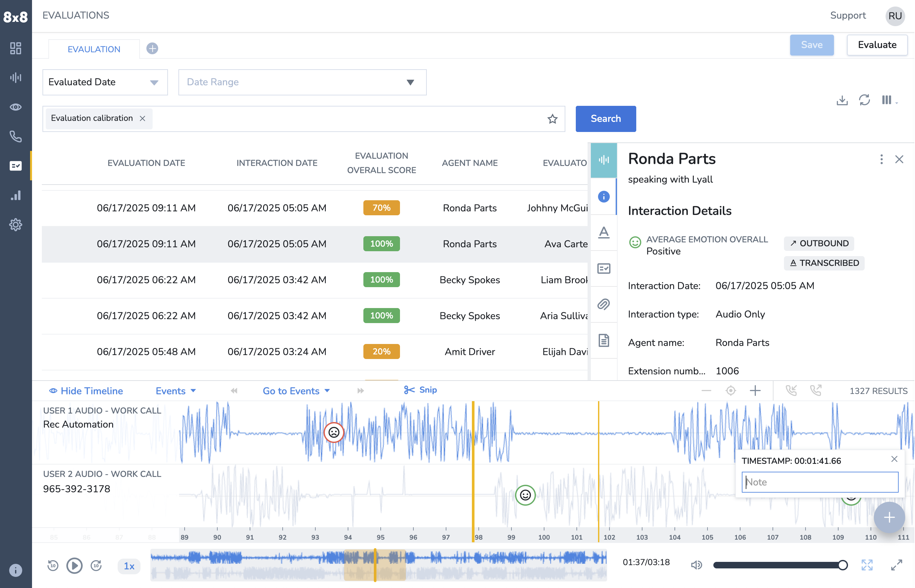The height and width of the screenshot is (588, 915).
Task: Add a new tab with plus
Action: point(152,48)
